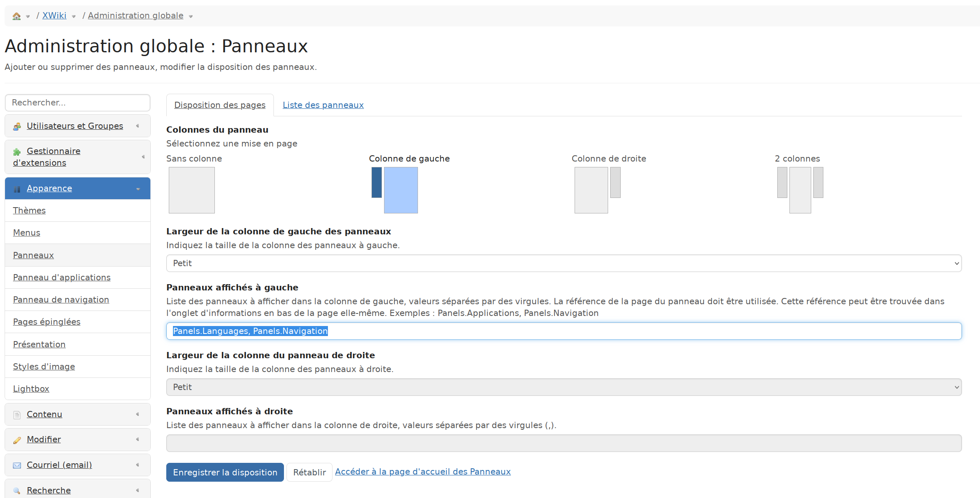The image size is (980, 498).
Task: Click the Modifier pencil icon
Action: (x=17, y=440)
